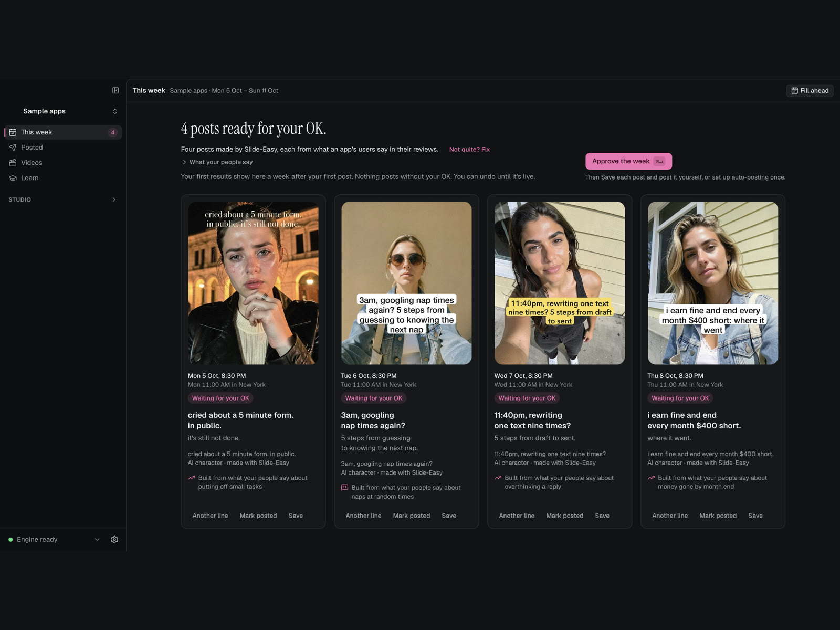Open the settings gear in the sidebar
Viewport: 840px width, 630px height.
[x=114, y=540]
